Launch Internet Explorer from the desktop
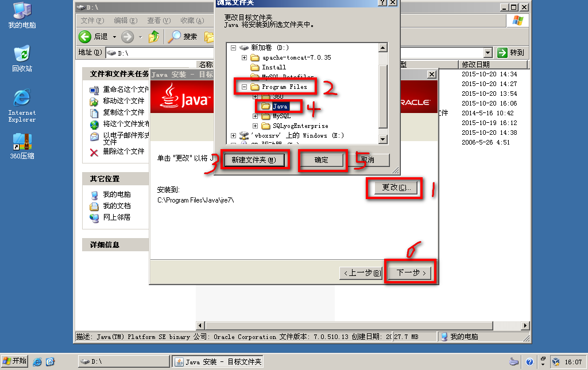Screen dimensions: 588x370 tap(22, 106)
